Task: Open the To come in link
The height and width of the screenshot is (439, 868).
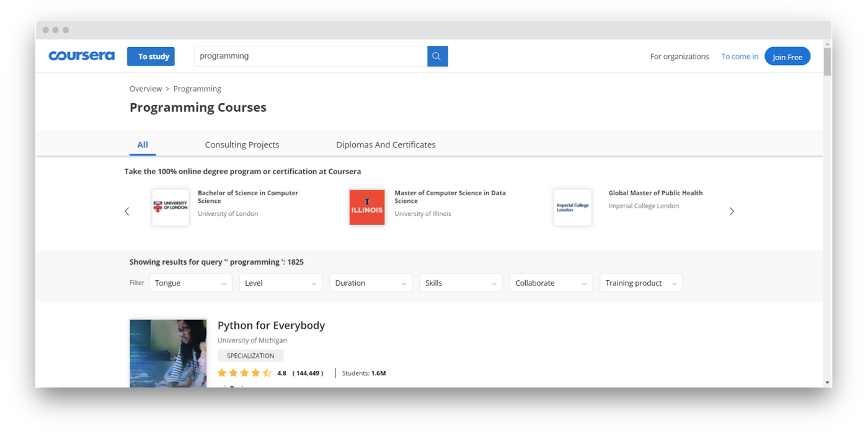Action: click(740, 56)
